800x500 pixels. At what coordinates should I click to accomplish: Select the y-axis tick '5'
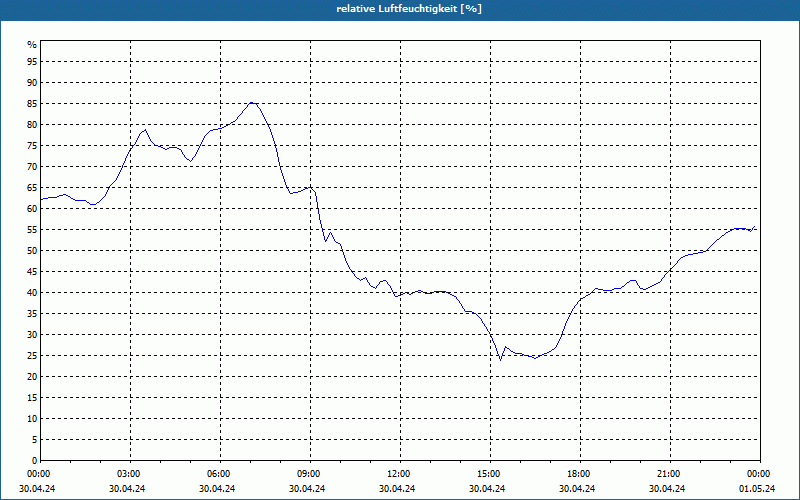[35, 440]
